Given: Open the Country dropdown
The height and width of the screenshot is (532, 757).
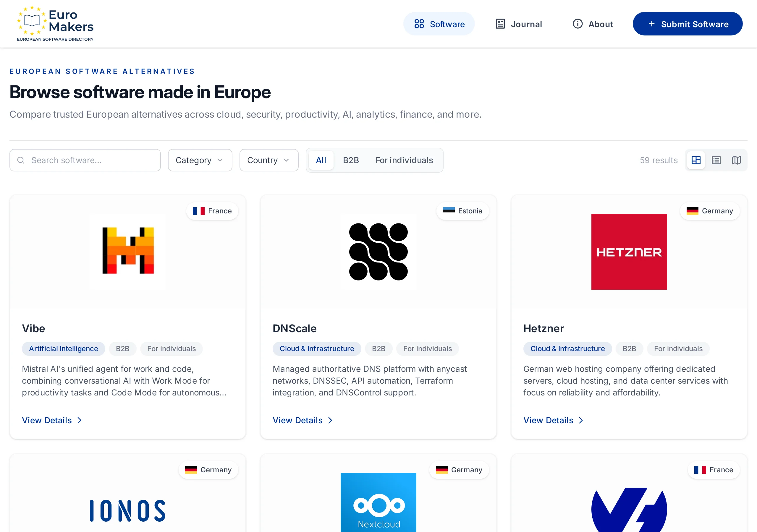Looking at the screenshot, I should pyautogui.click(x=269, y=160).
